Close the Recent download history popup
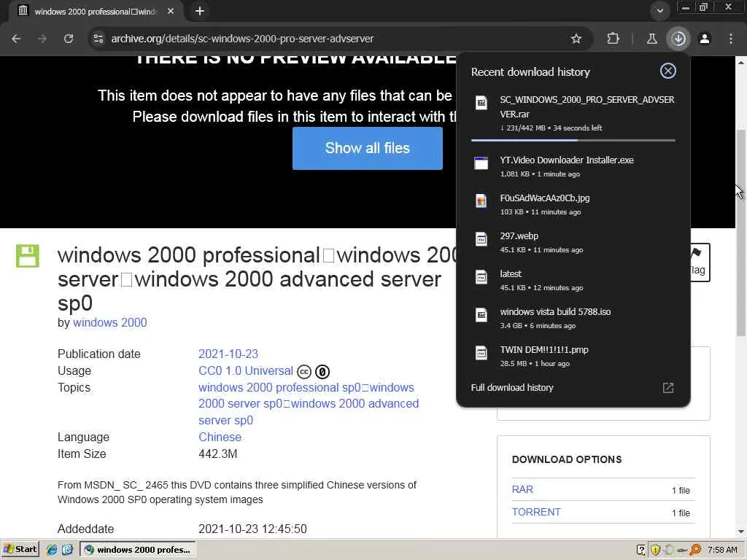The image size is (747, 560). (x=668, y=71)
